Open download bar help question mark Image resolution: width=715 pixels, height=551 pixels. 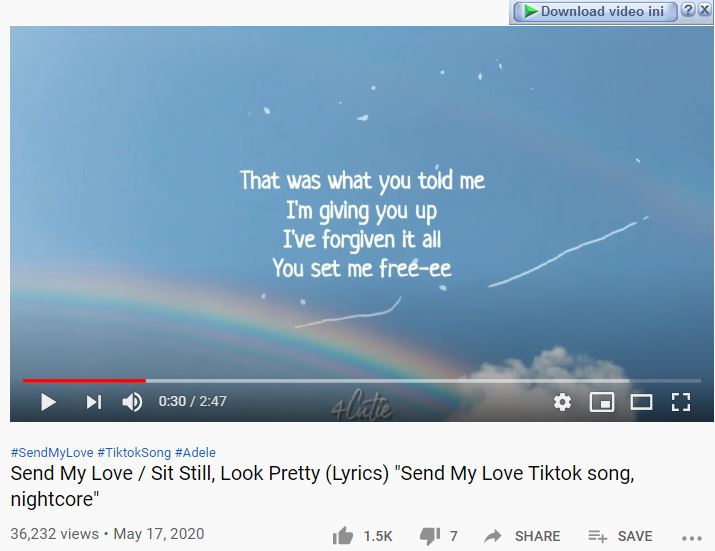click(687, 10)
